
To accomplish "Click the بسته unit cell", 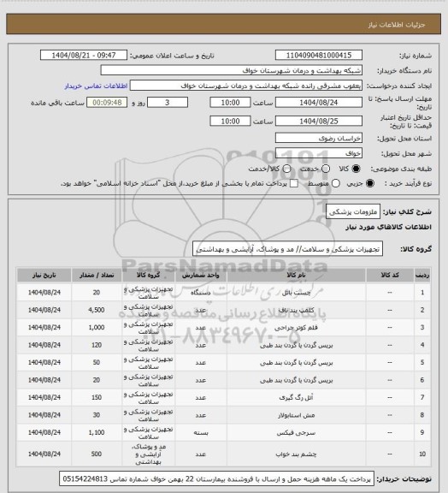I will coord(200,432).
